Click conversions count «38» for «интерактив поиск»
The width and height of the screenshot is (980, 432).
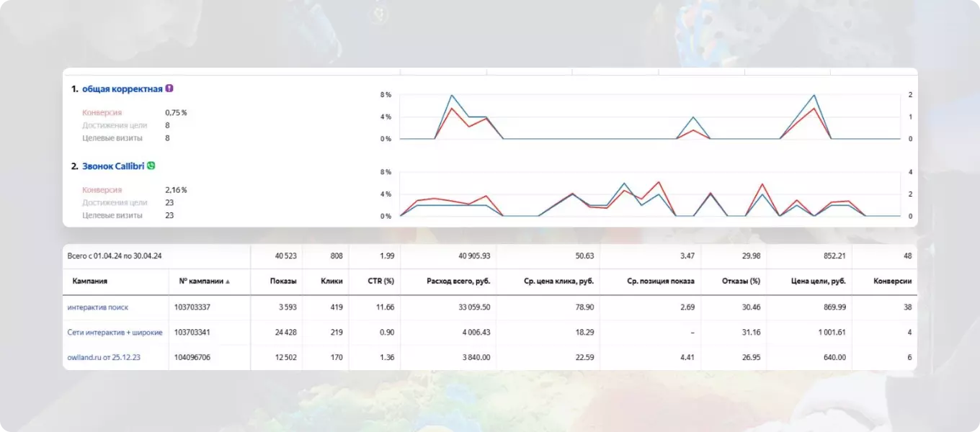907,307
